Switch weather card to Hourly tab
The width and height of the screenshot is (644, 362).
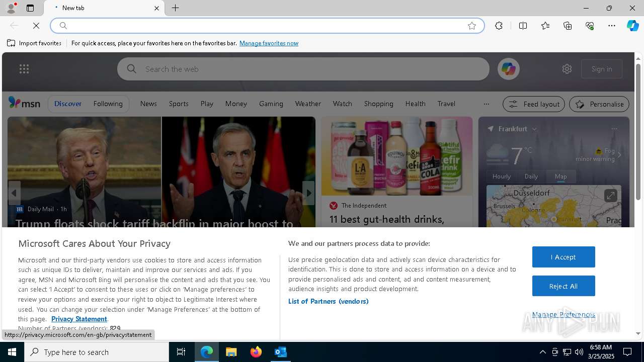pyautogui.click(x=501, y=176)
